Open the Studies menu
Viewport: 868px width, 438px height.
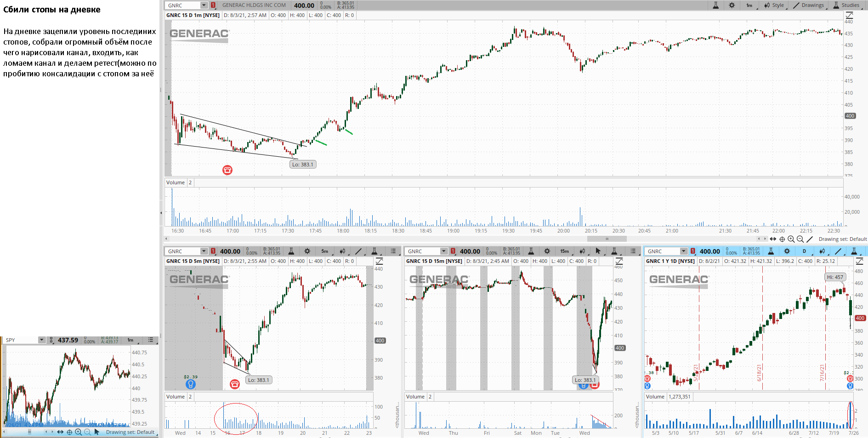[x=847, y=6]
